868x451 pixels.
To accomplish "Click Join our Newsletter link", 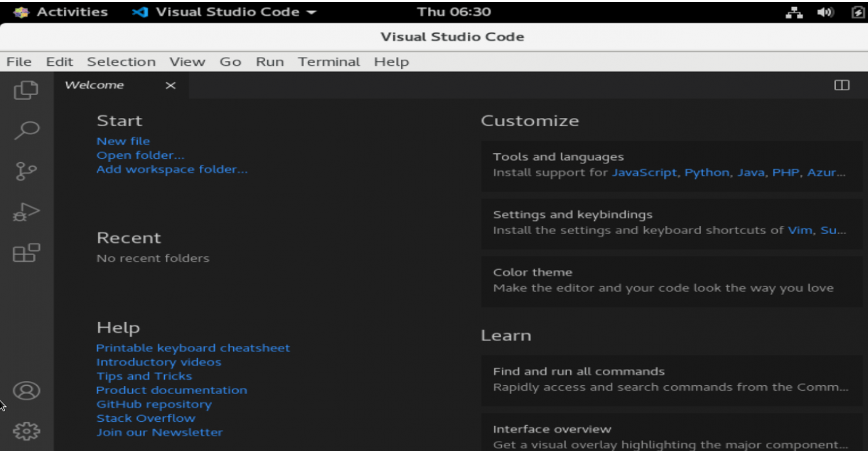I will click(159, 432).
